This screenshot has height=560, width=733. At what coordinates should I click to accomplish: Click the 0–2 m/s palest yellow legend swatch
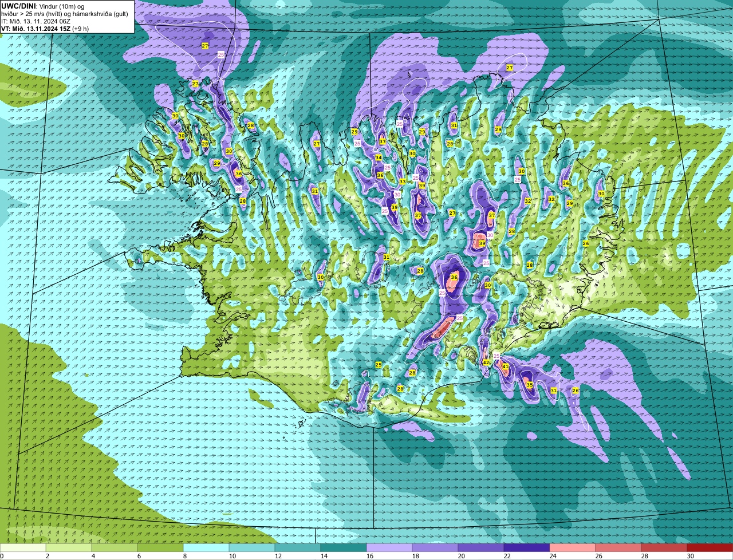pyautogui.click(x=23, y=547)
